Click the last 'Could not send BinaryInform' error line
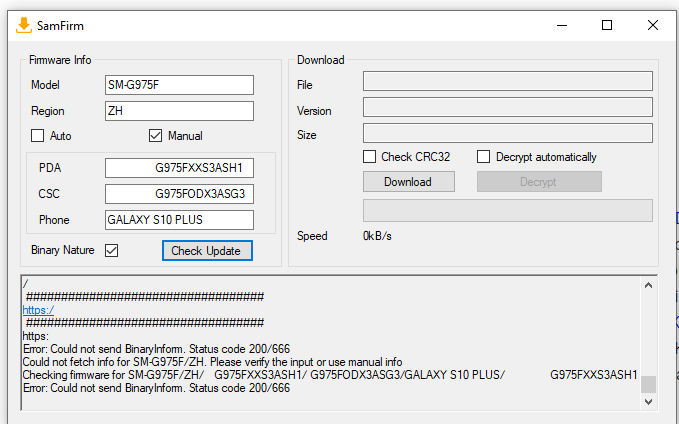Image resolution: width=679 pixels, height=424 pixels. click(x=156, y=388)
